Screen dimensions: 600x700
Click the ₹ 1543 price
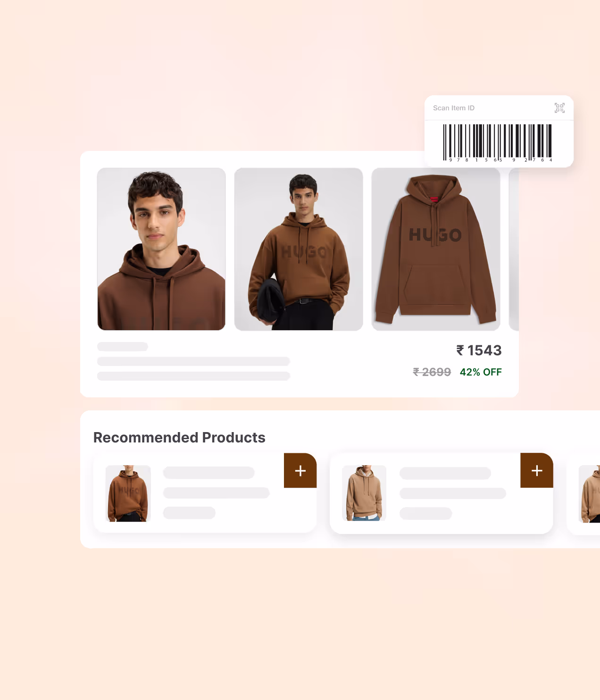pyautogui.click(x=479, y=350)
